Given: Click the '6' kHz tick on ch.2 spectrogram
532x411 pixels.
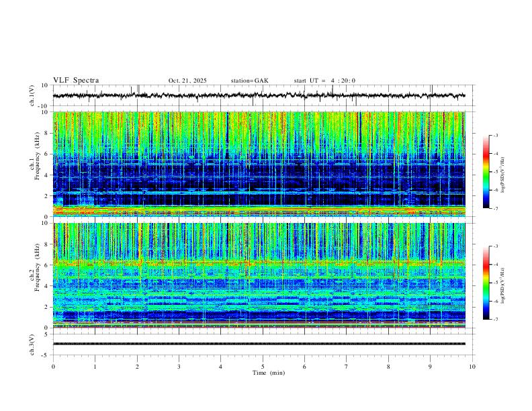Looking at the screenshot, I should tap(46, 265).
